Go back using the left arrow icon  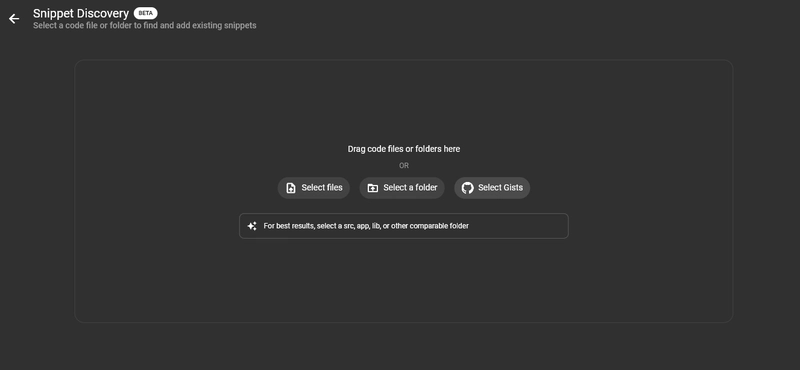(14, 19)
